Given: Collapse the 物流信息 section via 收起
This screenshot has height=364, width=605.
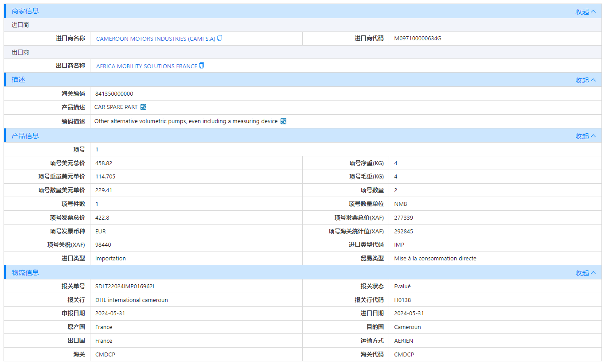Looking at the screenshot, I should pos(583,272).
